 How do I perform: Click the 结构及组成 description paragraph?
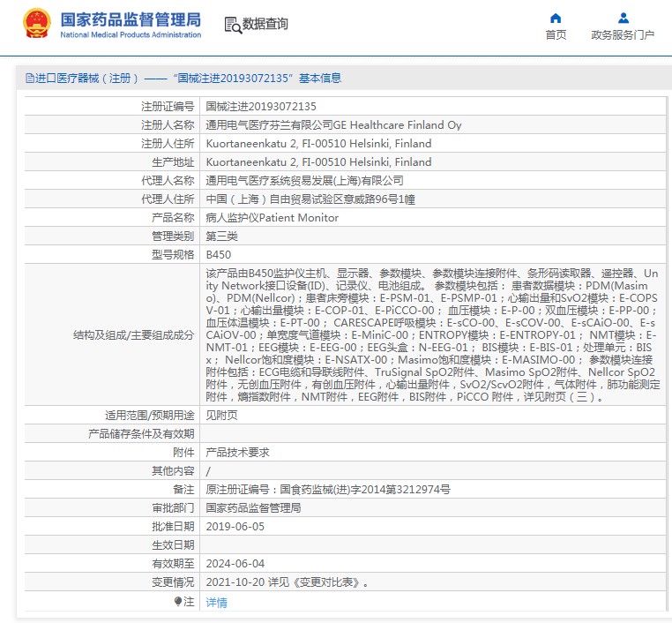coord(432,334)
